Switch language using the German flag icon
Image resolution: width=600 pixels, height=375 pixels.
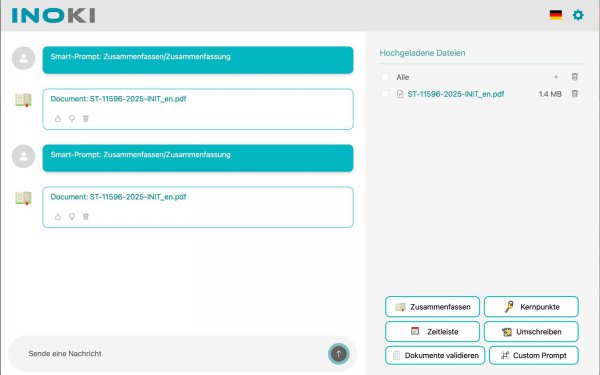(x=556, y=15)
